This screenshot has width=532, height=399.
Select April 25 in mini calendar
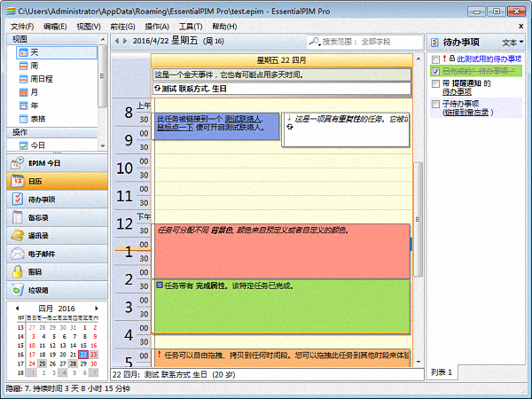point(42,364)
